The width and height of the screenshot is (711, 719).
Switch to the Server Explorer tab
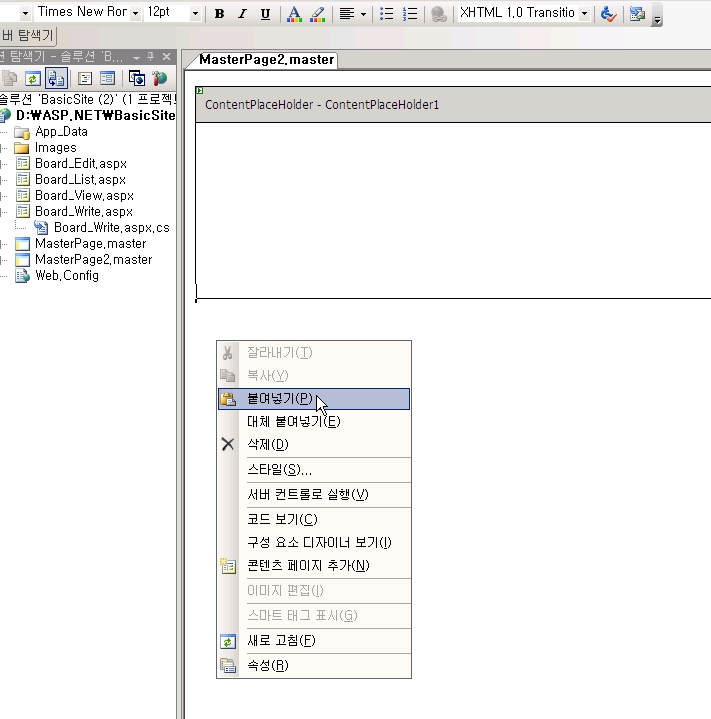[28, 35]
